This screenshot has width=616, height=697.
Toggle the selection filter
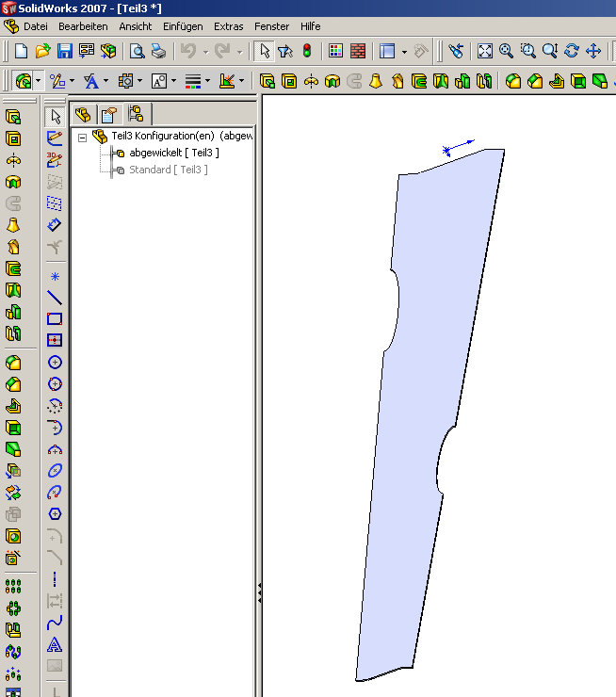click(284, 51)
